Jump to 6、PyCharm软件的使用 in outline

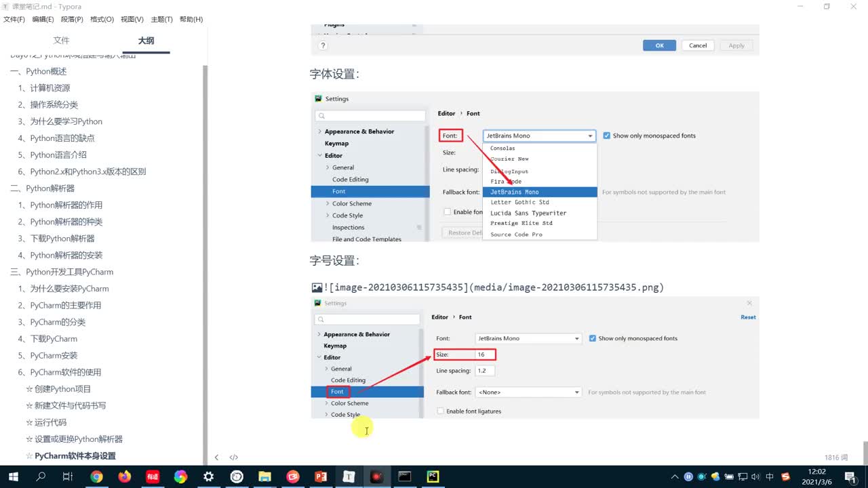click(x=60, y=372)
